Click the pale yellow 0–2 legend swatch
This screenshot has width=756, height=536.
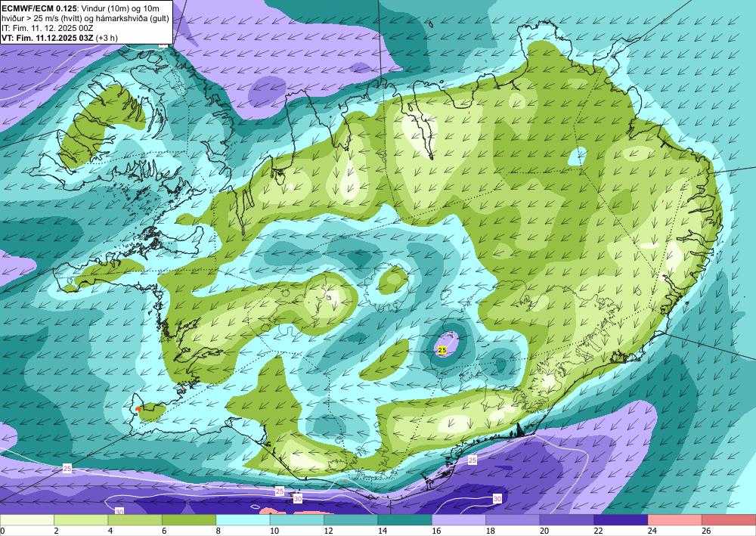(x=27, y=520)
